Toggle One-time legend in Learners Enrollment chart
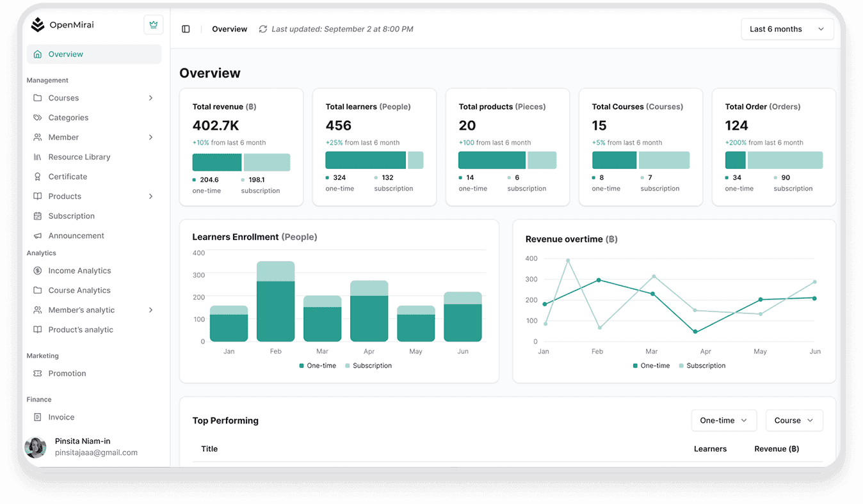Screen dimensions: 863x504 (318, 366)
